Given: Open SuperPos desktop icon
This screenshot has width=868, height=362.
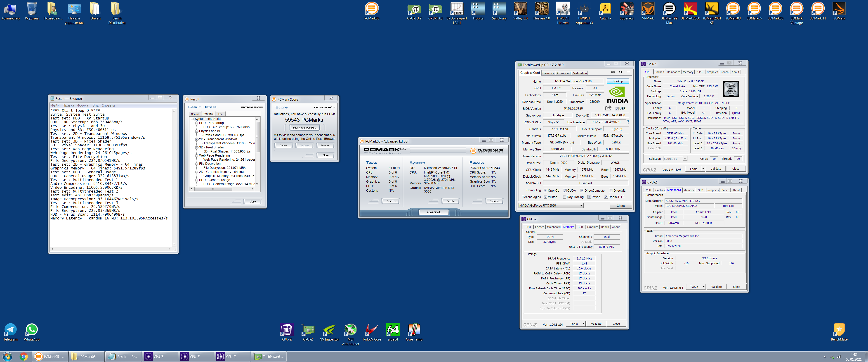Looking at the screenshot, I should pyautogui.click(x=626, y=11).
